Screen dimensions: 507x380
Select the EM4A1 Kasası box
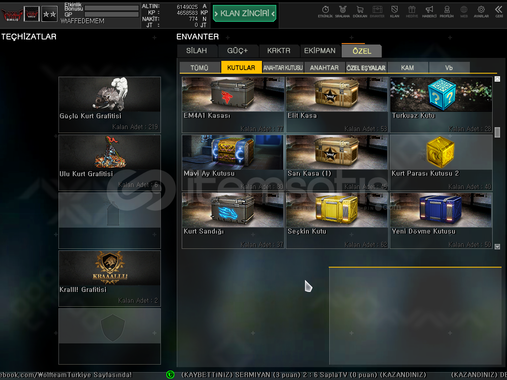pyautogui.click(x=233, y=104)
